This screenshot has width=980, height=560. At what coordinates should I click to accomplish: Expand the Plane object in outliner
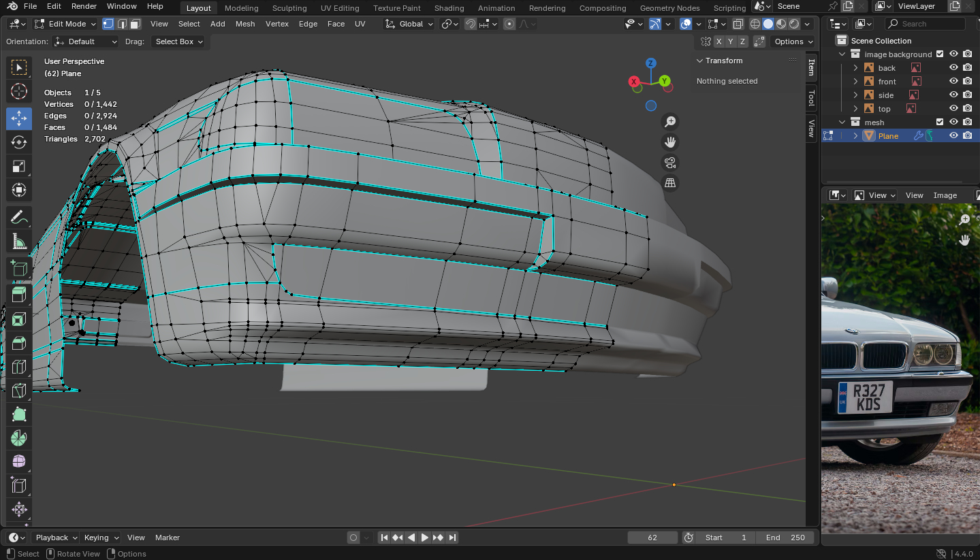click(x=856, y=136)
